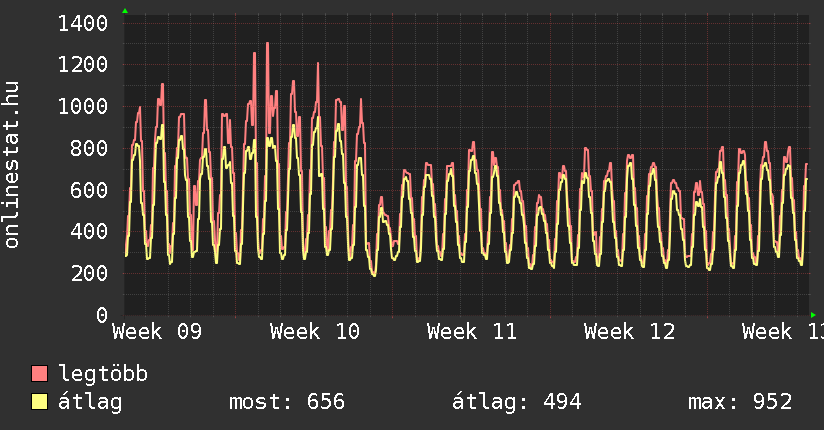Click the 600 y-axis tick label
The width and height of the screenshot is (824, 430).
point(90,190)
